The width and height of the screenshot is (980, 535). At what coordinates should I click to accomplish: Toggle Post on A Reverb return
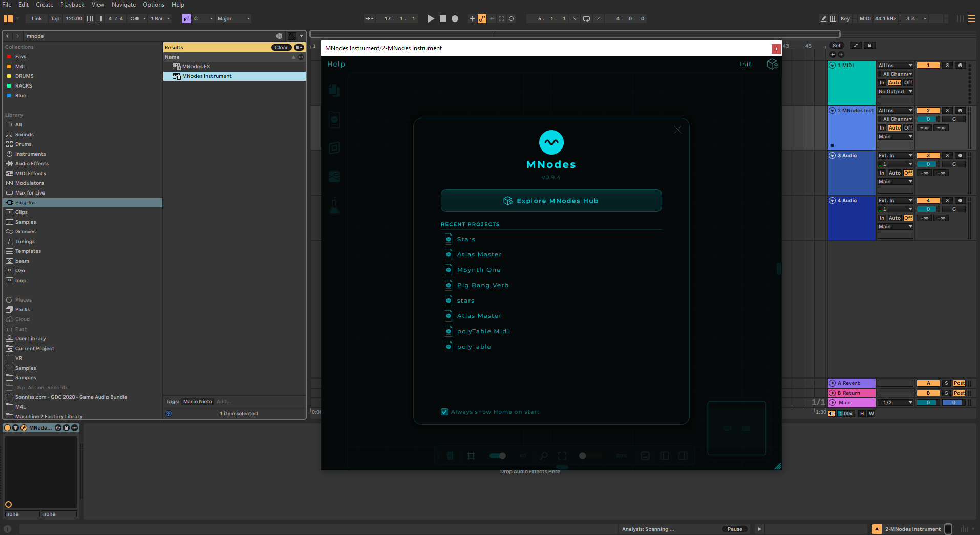(x=959, y=383)
